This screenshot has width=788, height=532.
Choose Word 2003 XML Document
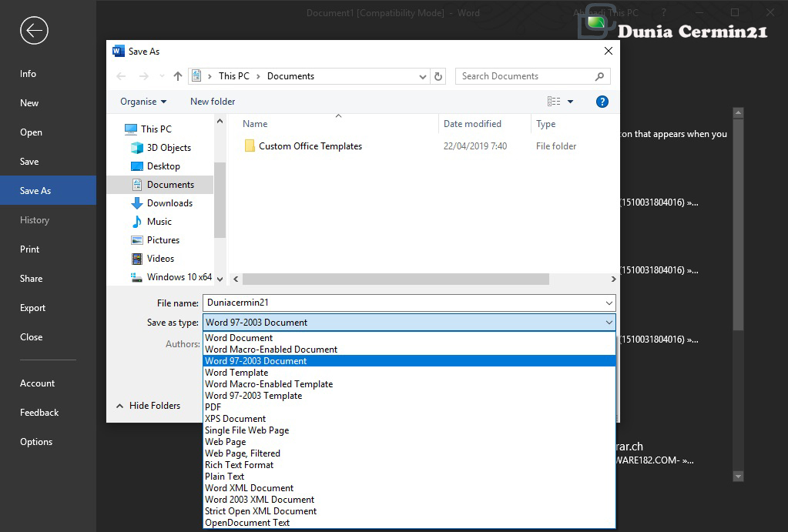[x=409, y=500]
